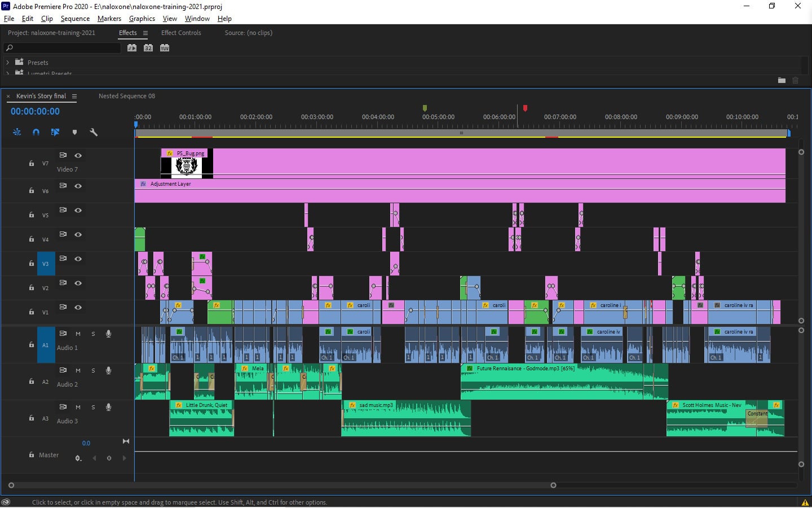Lock the V1 video track

(32, 312)
